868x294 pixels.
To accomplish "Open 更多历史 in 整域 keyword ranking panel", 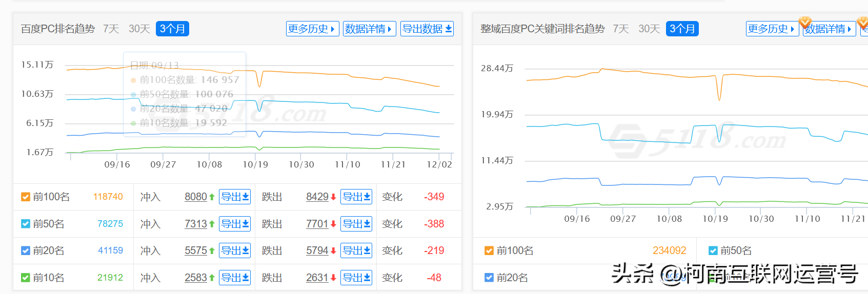I will click(x=772, y=29).
